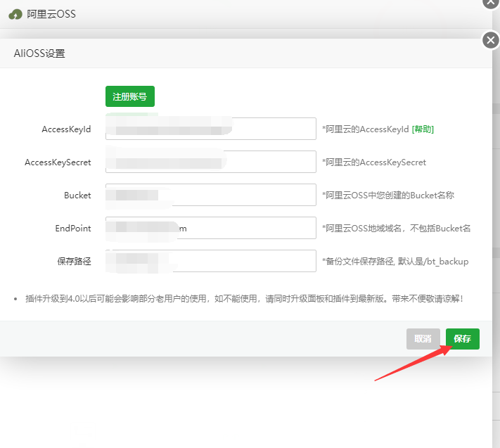Click the hint *阿里云的AccessKeySecret
The width and height of the screenshot is (500, 448).
point(374,162)
